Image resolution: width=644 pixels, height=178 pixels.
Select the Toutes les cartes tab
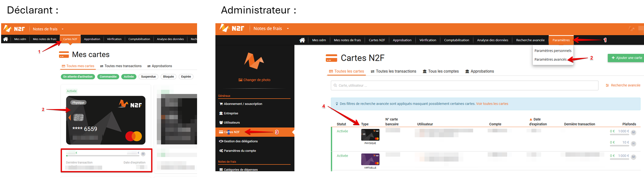347,71
